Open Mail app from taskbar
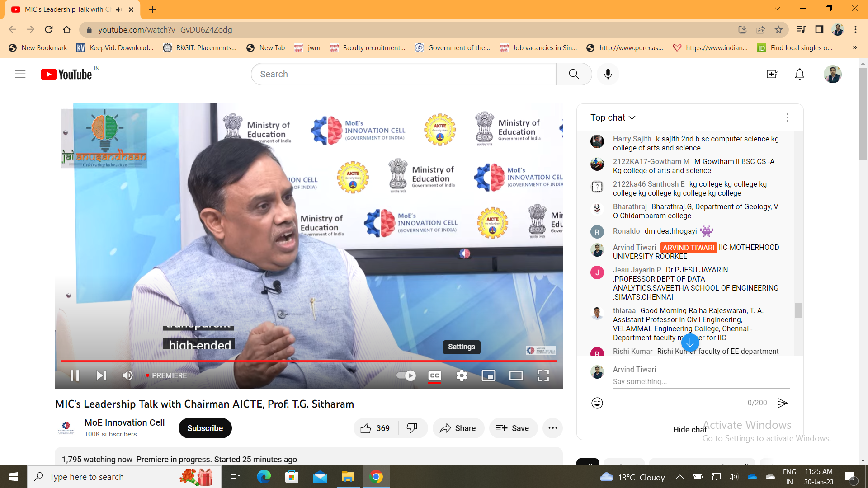The width and height of the screenshot is (868, 488). coord(320,477)
